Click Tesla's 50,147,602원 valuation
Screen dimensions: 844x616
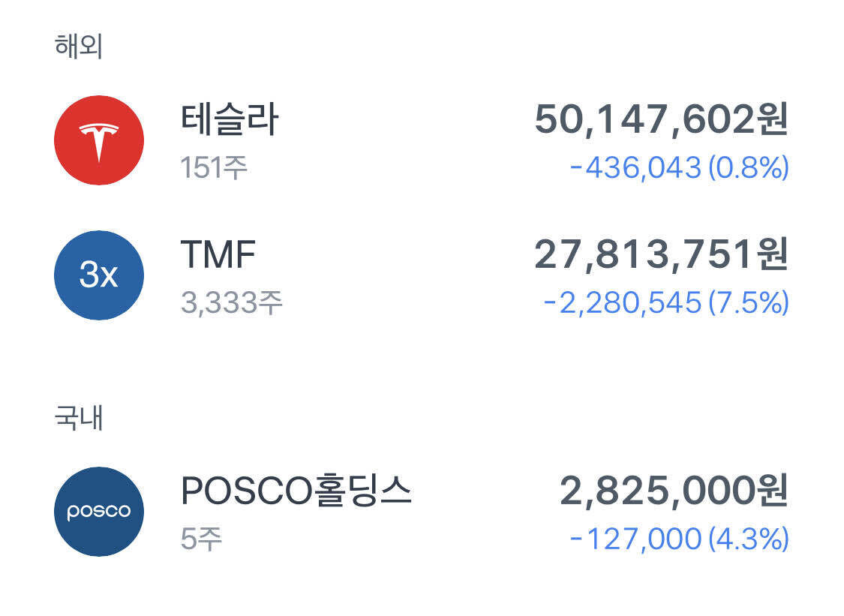pos(661,120)
